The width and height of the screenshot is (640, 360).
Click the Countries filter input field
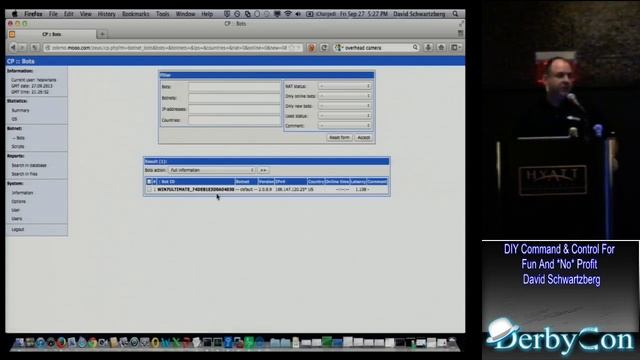pyautogui.click(x=234, y=120)
